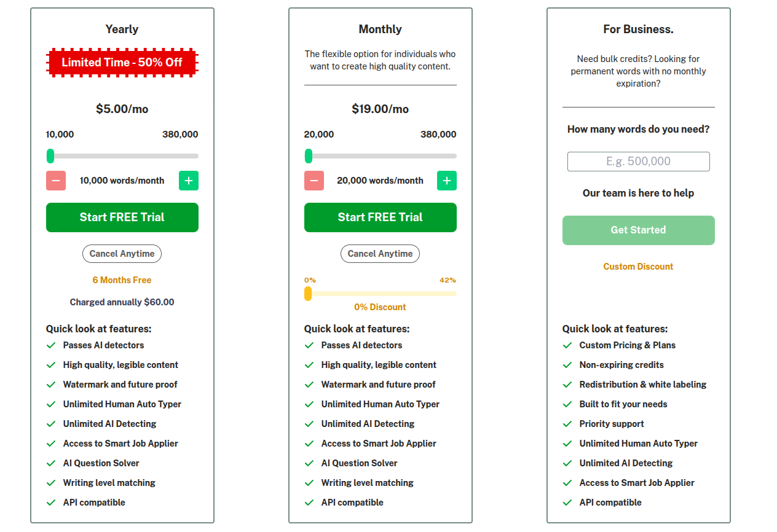Click checkmark icon beside Yearly Passes AI detectors
777x532 pixels.
[51, 345]
